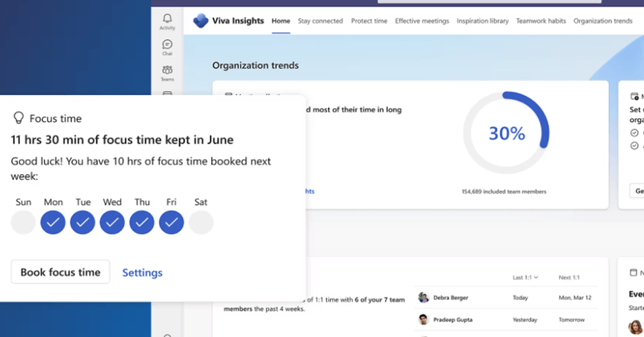Screen dimensions: 644x337
Task: Toggle the Friday focus time checkmark
Action: [171, 222]
